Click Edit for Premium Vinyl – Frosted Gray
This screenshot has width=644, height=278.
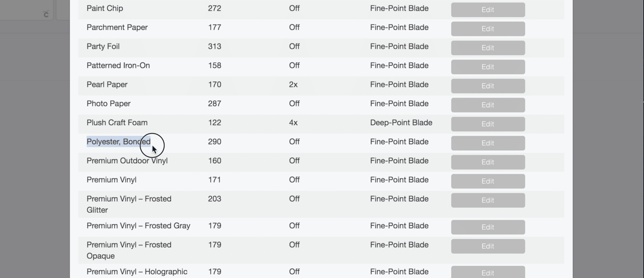coord(488,227)
